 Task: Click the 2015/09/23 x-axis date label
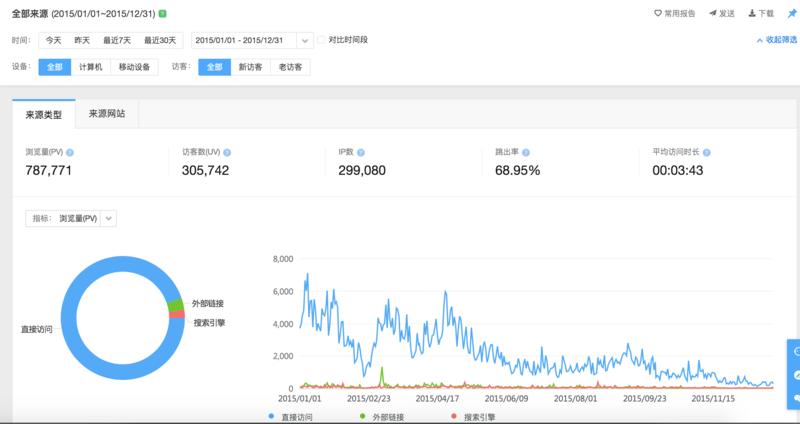tap(644, 398)
